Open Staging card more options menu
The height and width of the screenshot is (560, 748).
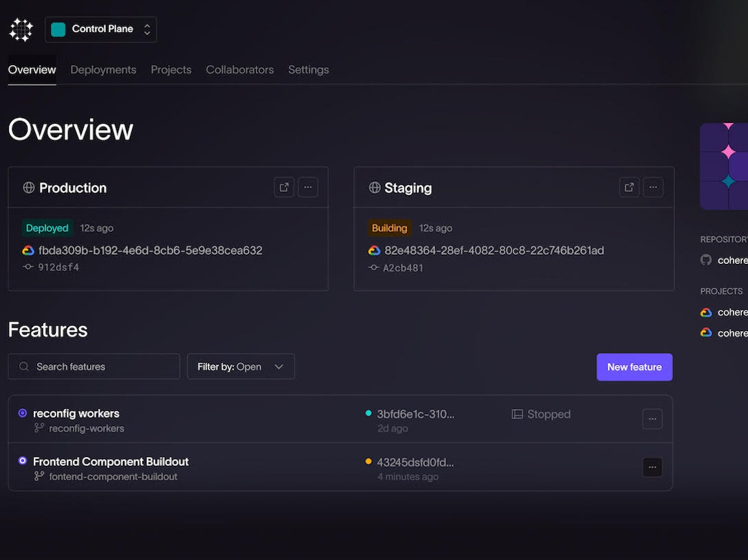[653, 188]
